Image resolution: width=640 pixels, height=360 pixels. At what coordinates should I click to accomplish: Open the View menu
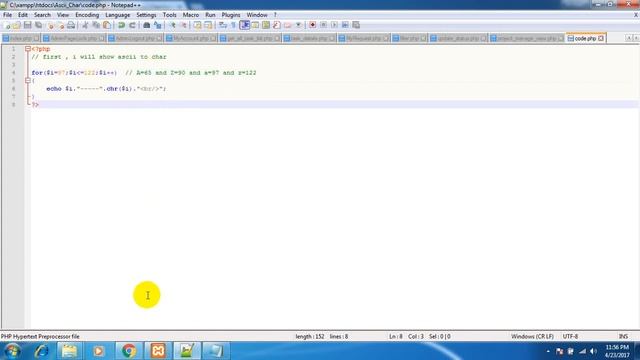pos(63,15)
